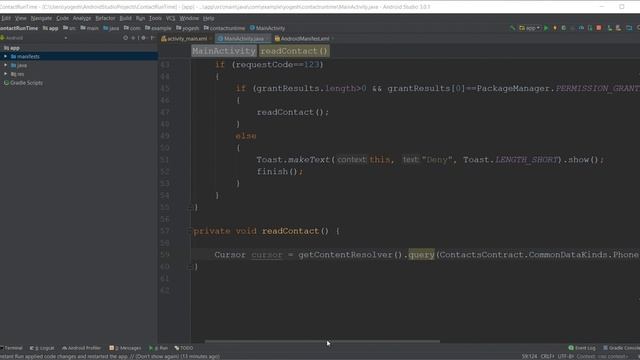Image resolution: width=640 pixels, height=360 pixels.
Task: Open the View menu
Action: [20, 18]
